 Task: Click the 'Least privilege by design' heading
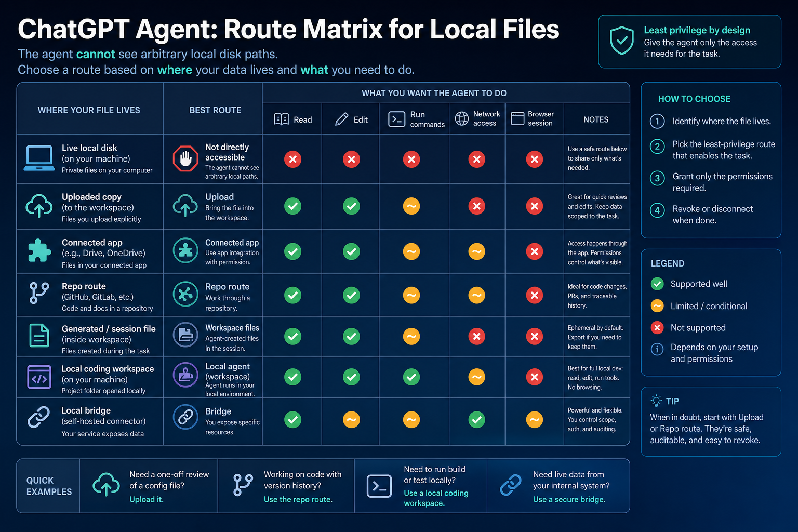(x=697, y=30)
